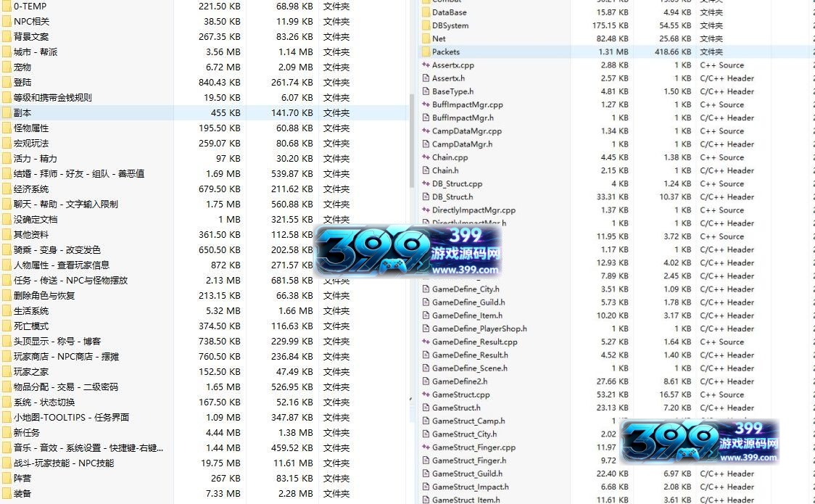Click the folder icon of 副本 row

(x=7, y=112)
